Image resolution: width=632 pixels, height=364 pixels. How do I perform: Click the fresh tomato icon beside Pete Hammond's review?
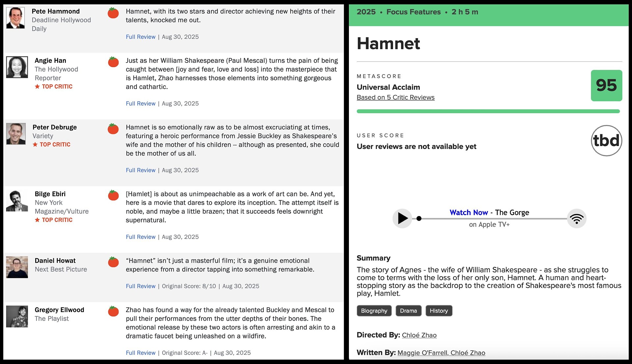pos(113,13)
